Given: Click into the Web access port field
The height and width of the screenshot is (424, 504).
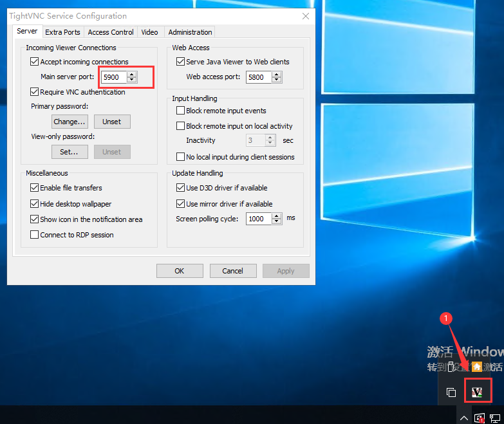Looking at the screenshot, I should pos(259,77).
